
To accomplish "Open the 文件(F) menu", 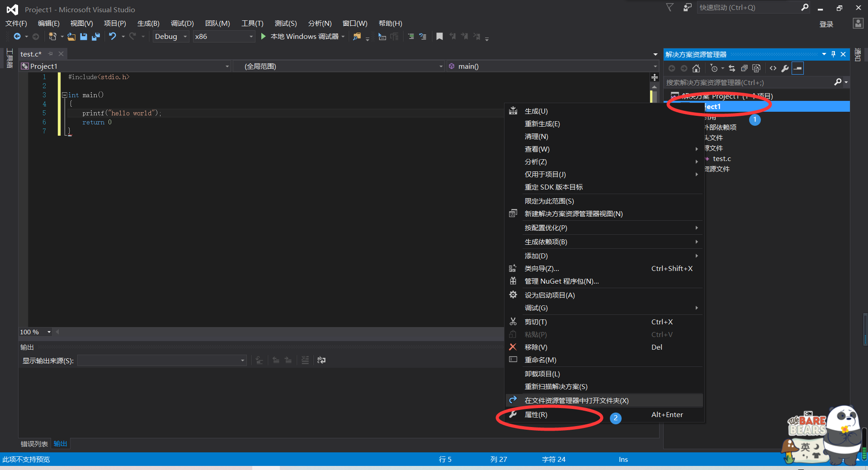I will click(x=16, y=24).
